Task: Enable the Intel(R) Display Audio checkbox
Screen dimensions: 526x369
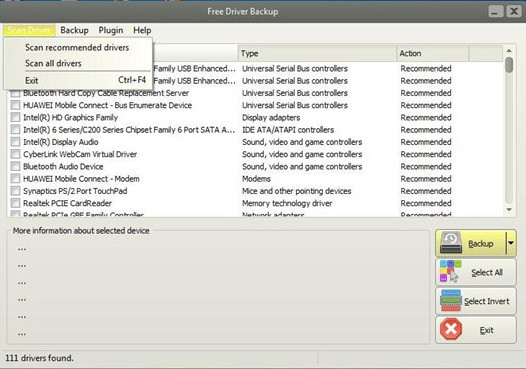Action: coord(15,142)
